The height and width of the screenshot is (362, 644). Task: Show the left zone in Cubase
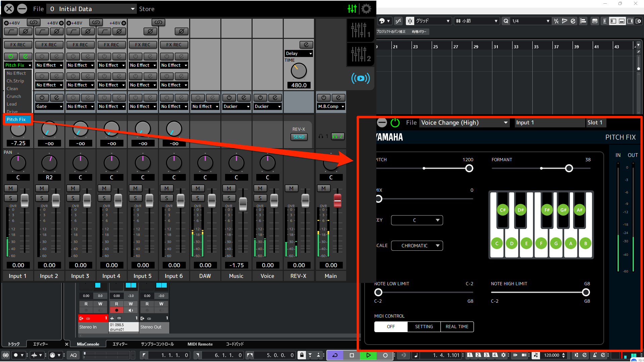coord(613,21)
